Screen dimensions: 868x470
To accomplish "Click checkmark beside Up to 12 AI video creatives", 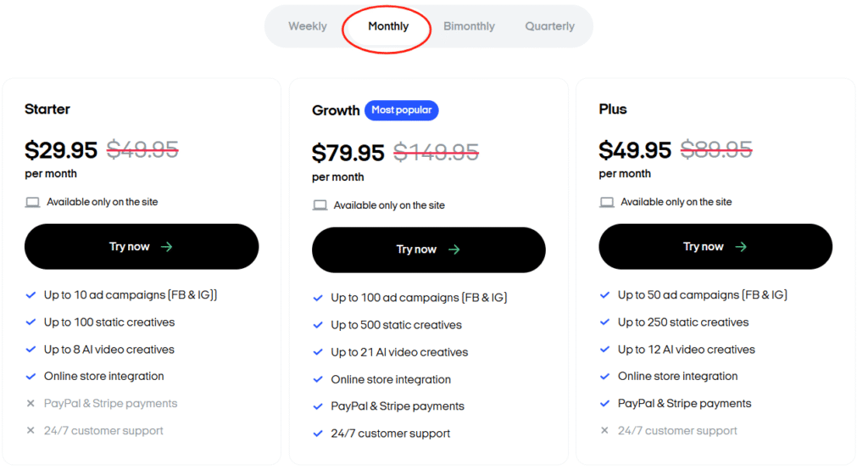I will pos(604,350).
